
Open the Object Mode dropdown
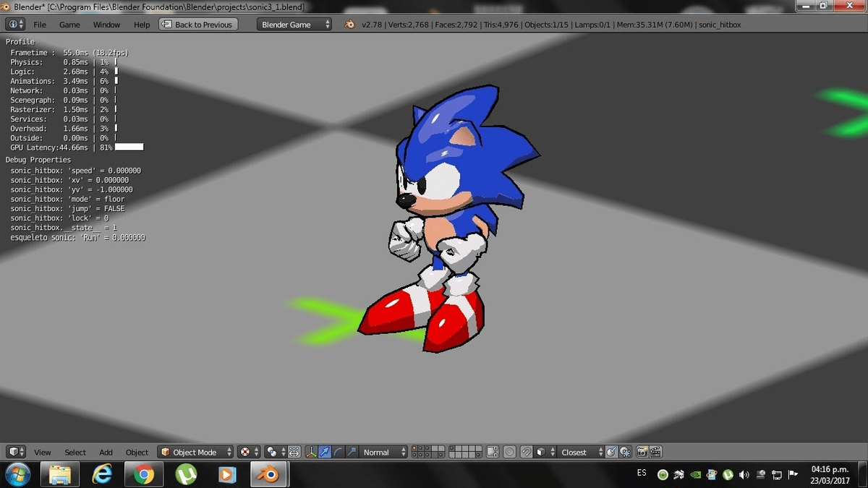195,452
